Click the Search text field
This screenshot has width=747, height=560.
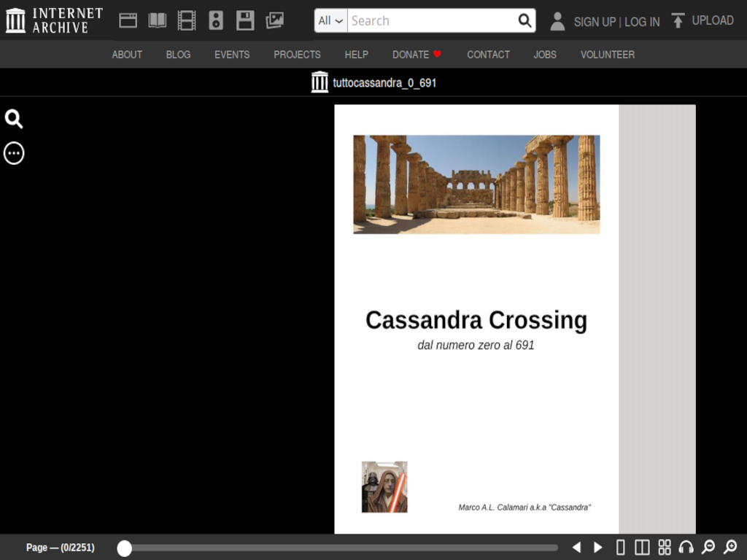(x=432, y=20)
